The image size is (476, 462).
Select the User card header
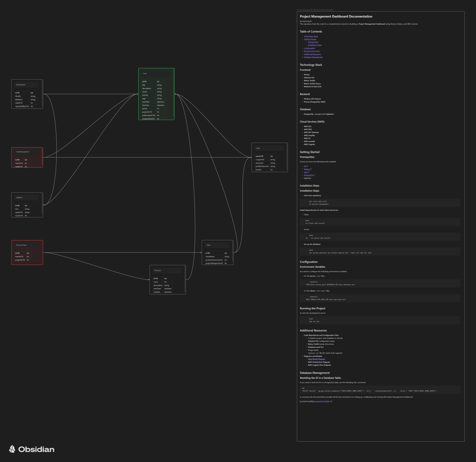coord(269,148)
